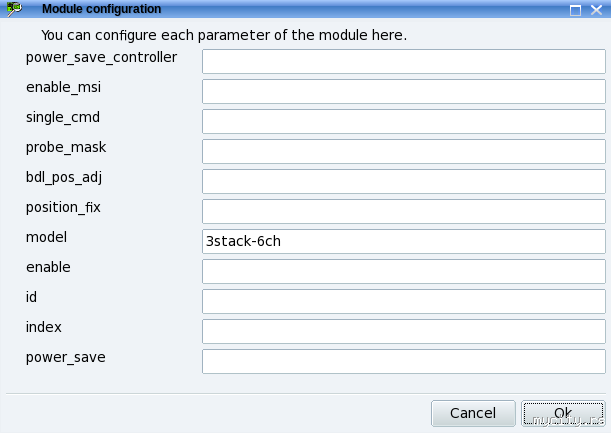Click the model field containing 3stack-6ch

tap(403, 242)
